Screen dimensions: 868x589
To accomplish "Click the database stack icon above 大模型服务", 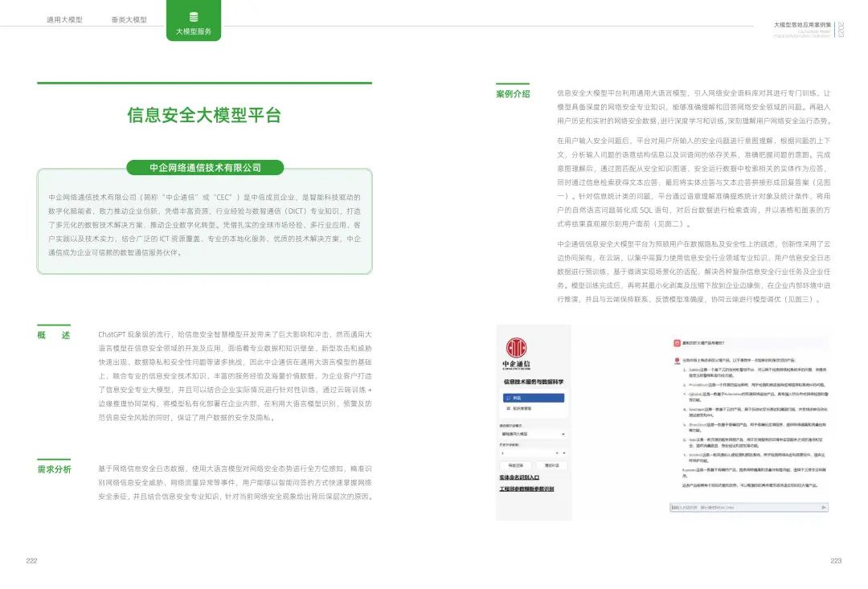I will coord(194,17).
